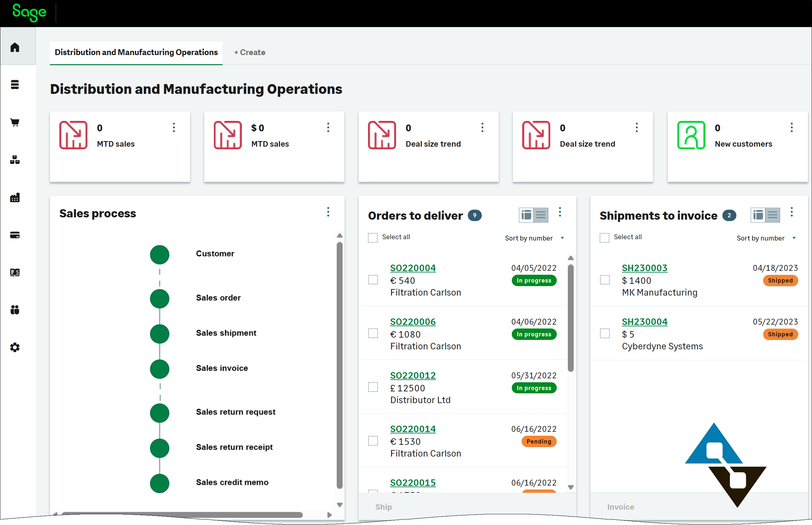Open more options on $ 0 MTD sales card
This screenshot has height=525, width=812.
coord(328,127)
